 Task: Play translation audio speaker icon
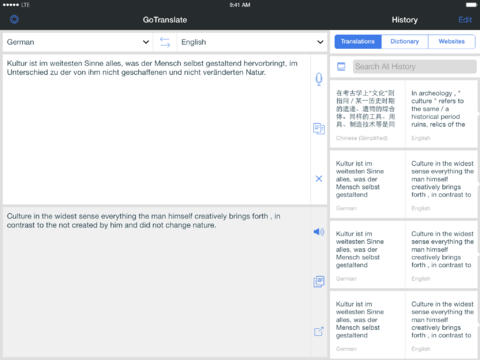319,231
